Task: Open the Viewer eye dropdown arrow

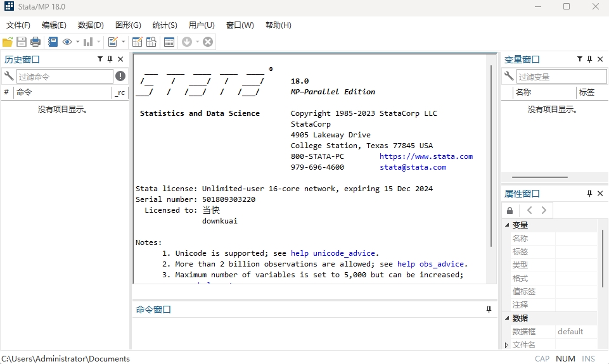Action: pos(78,42)
